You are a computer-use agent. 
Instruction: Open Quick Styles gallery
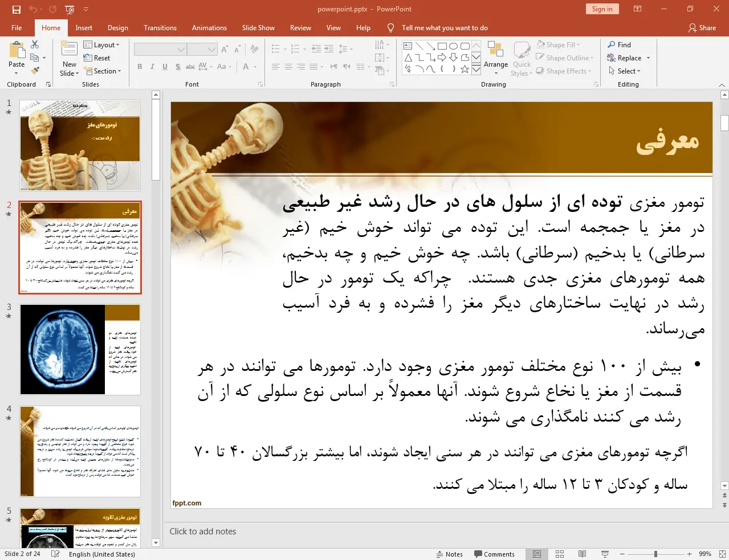521,59
